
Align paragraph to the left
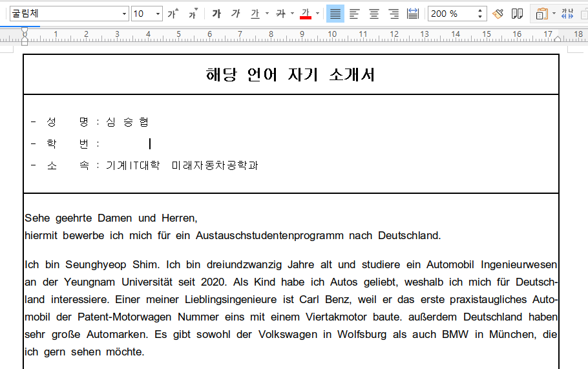pos(354,14)
